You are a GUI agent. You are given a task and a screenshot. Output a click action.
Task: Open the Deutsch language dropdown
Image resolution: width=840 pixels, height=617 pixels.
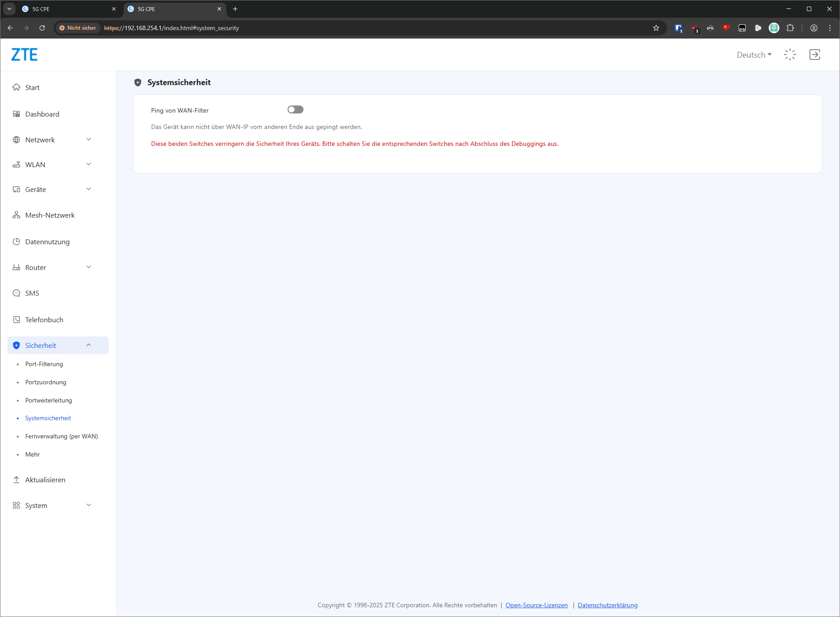click(754, 55)
